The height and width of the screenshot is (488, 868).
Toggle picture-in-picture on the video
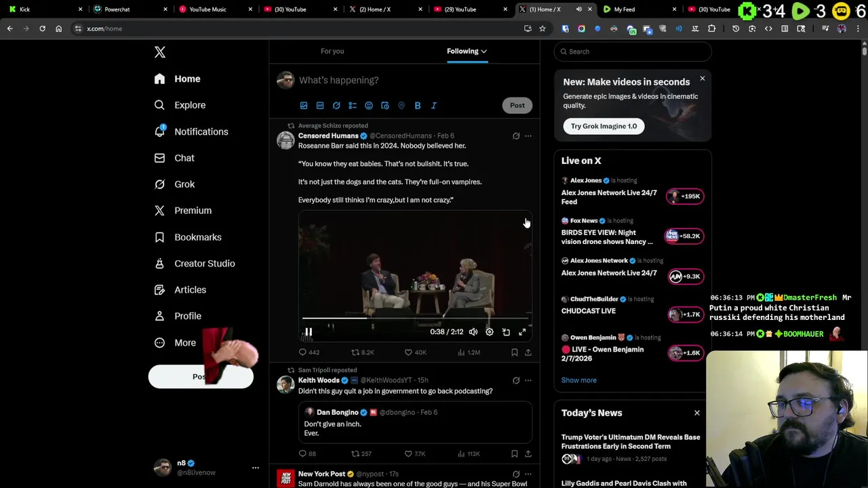tap(506, 332)
